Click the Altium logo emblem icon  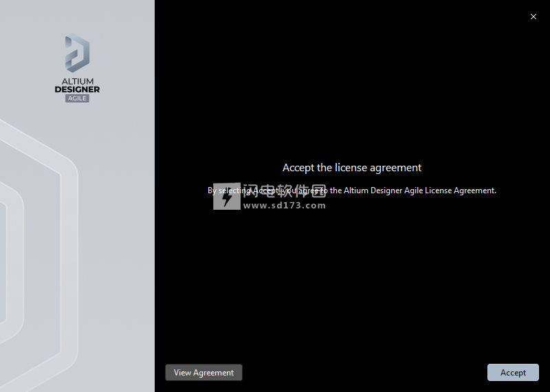[x=77, y=52]
